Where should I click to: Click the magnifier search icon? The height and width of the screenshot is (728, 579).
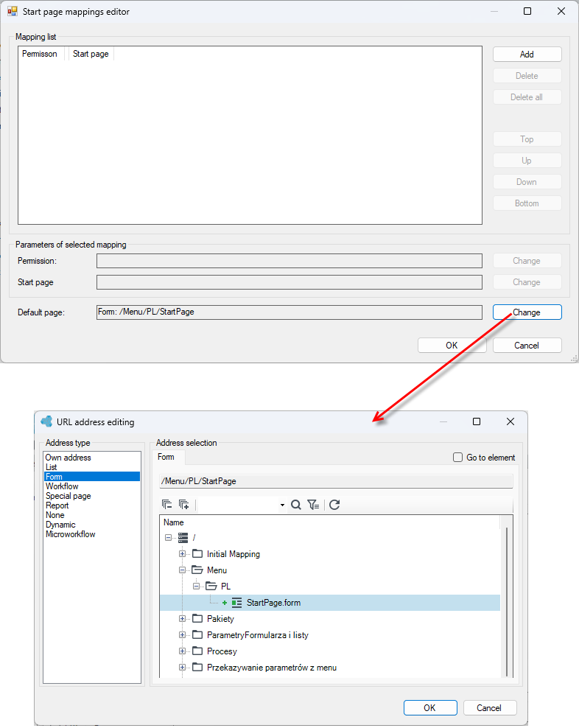coord(296,505)
